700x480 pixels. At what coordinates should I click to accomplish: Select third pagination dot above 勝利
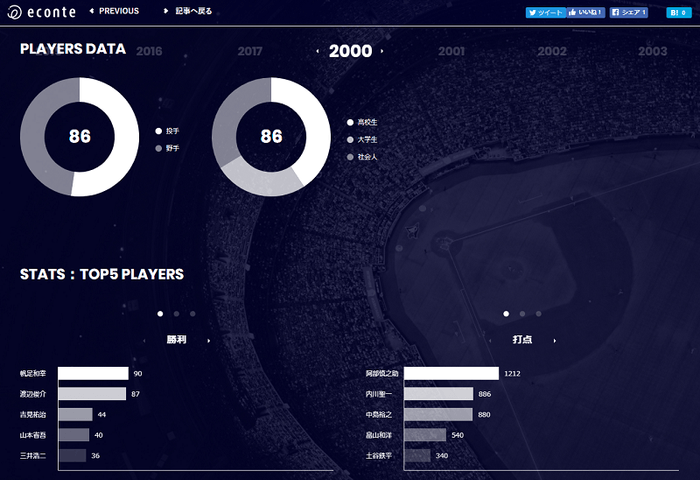point(192,313)
